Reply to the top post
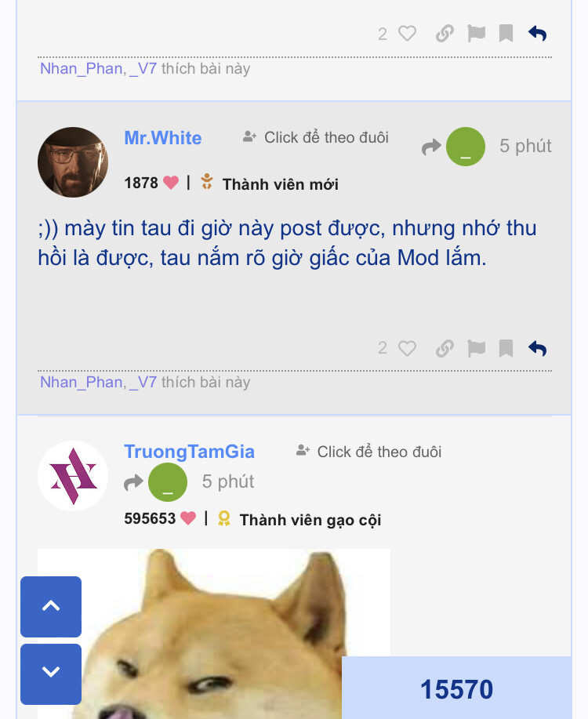 click(x=538, y=34)
